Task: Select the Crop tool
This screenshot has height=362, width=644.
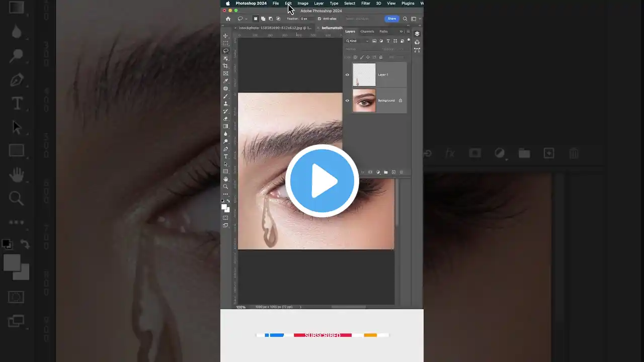Action: pyautogui.click(x=225, y=65)
